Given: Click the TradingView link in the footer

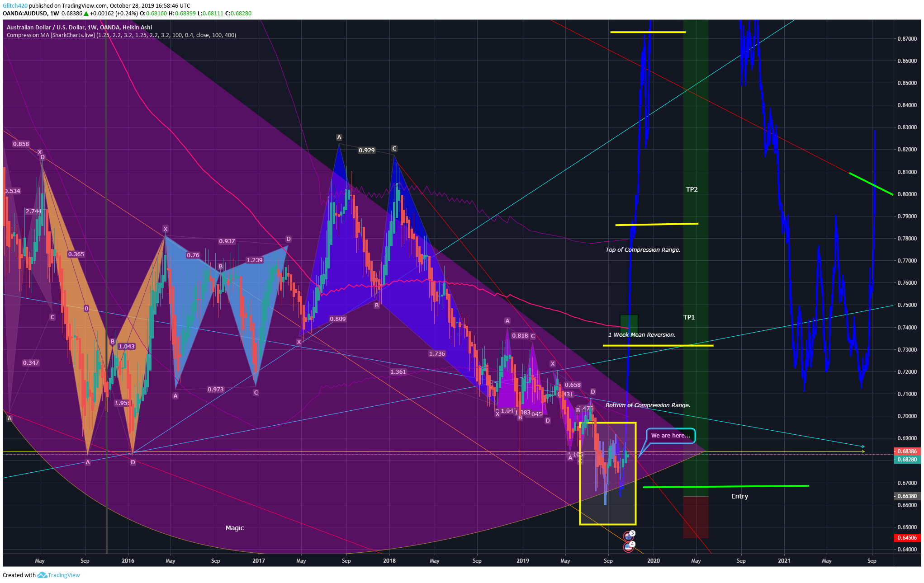Looking at the screenshot, I should (x=64, y=575).
